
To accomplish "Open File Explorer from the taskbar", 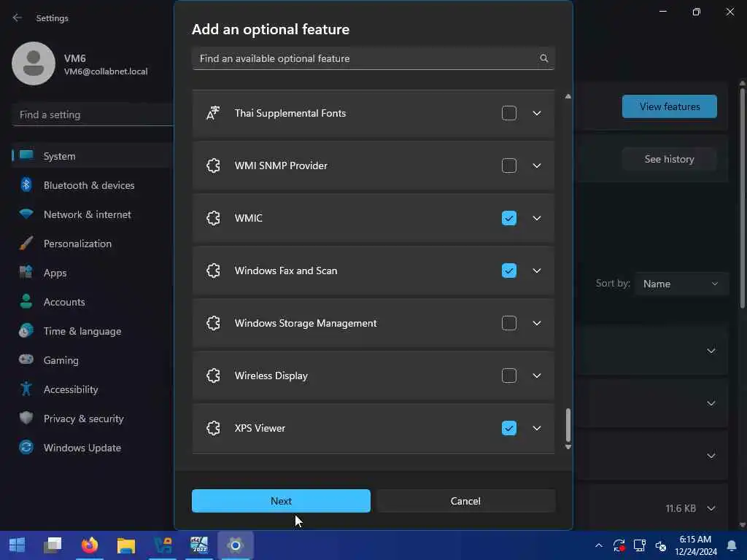I will pyautogui.click(x=126, y=545).
